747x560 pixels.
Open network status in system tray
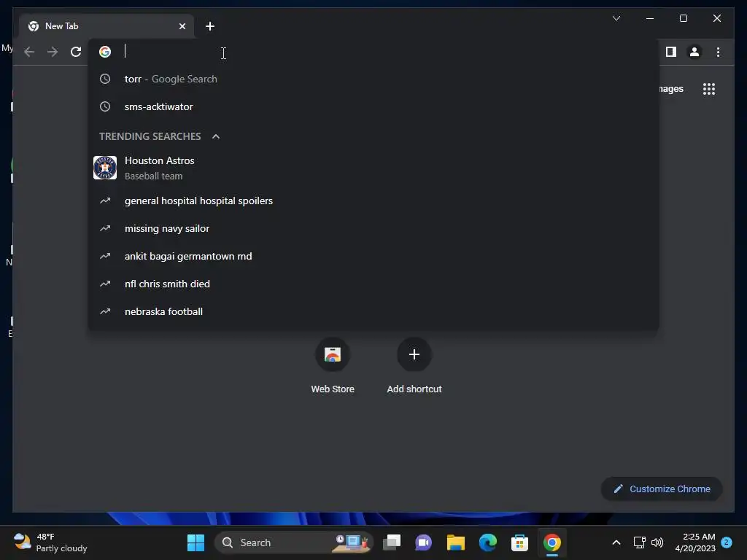coord(639,542)
